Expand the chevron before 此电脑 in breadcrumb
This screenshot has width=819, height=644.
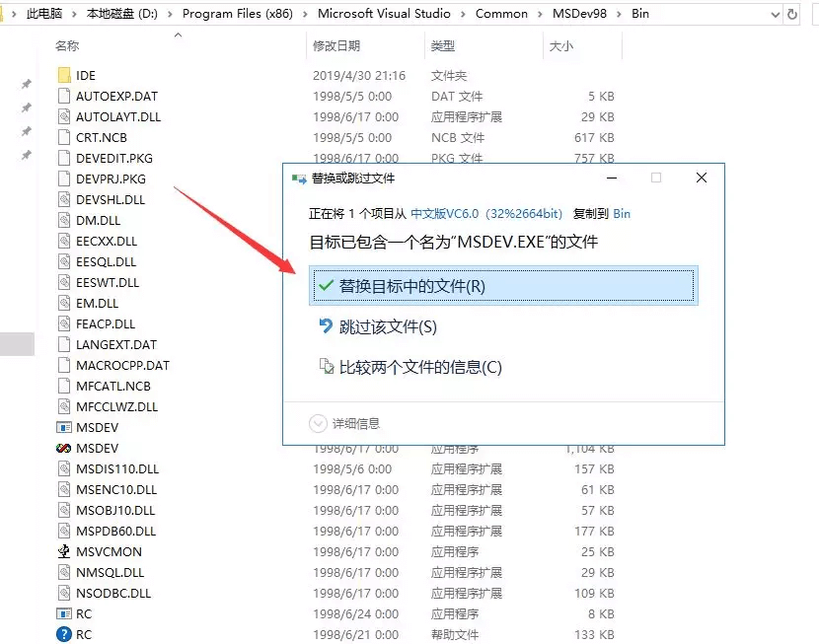point(14,14)
